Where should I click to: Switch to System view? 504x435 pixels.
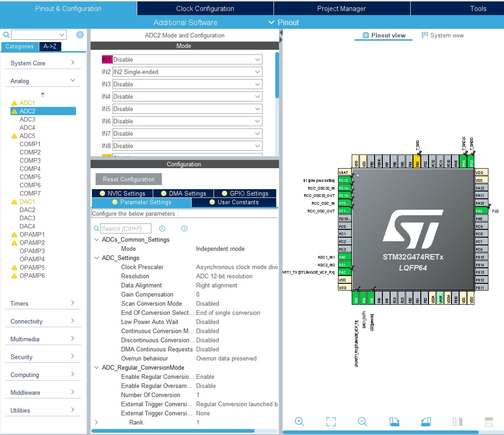(443, 35)
